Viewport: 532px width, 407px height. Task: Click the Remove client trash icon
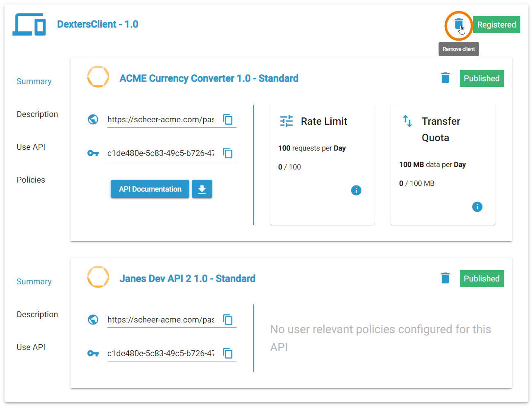[x=459, y=24]
